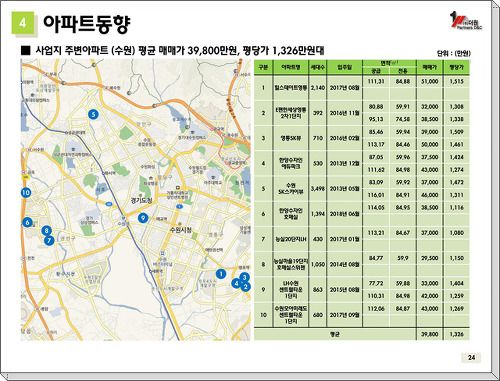Click the page number 24

(x=471, y=357)
